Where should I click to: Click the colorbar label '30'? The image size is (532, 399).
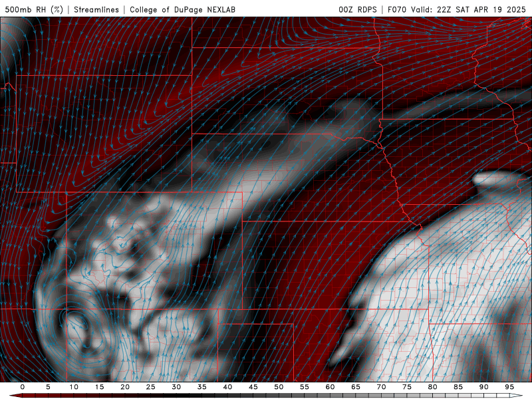tap(176, 387)
